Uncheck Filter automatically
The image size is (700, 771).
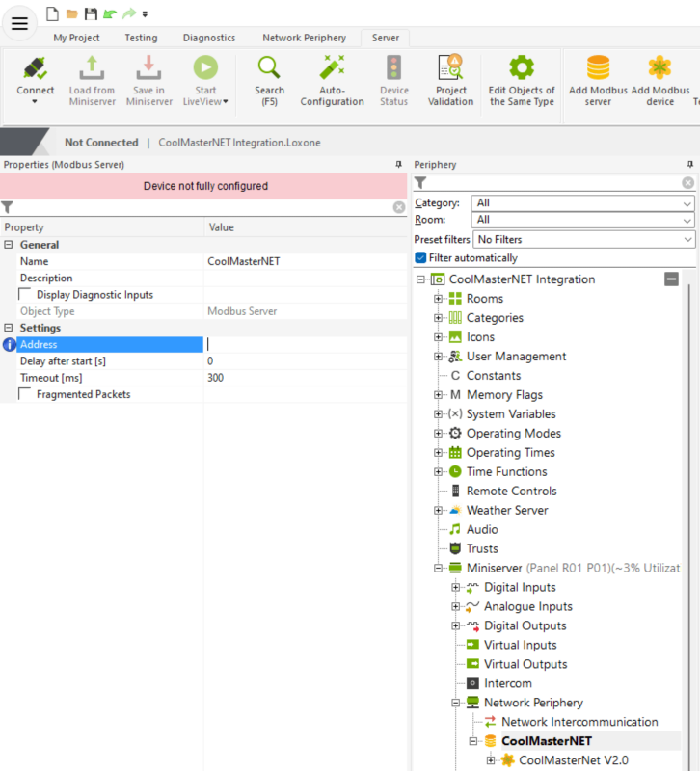point(420,257)
